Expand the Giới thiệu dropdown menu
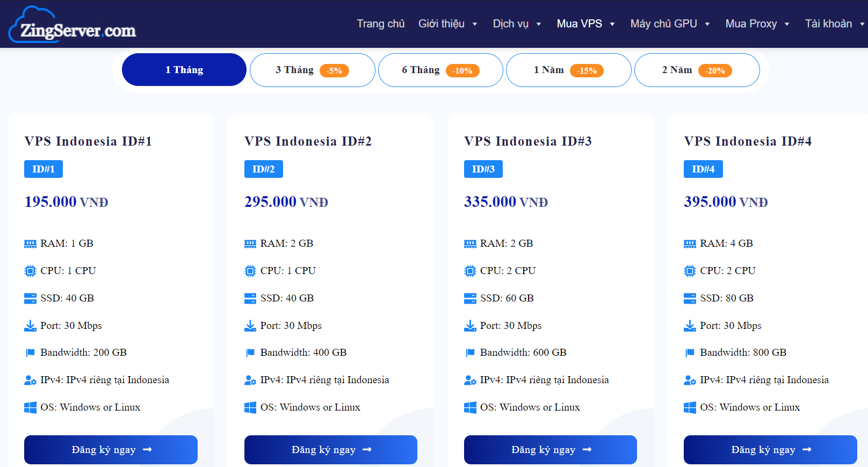Viewport: 868px width, 467px height. click(448, 24)
